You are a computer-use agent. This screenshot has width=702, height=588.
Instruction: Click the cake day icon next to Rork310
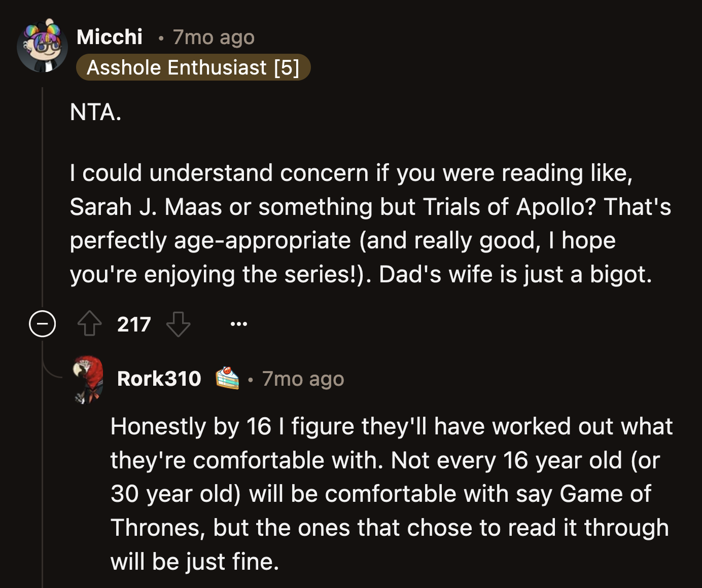227,378
